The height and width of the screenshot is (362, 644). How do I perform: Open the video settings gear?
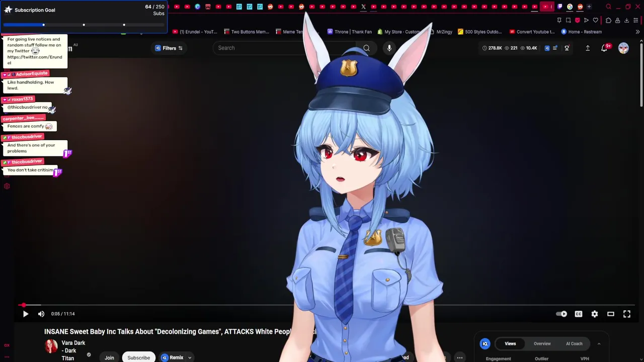point(595,314)
